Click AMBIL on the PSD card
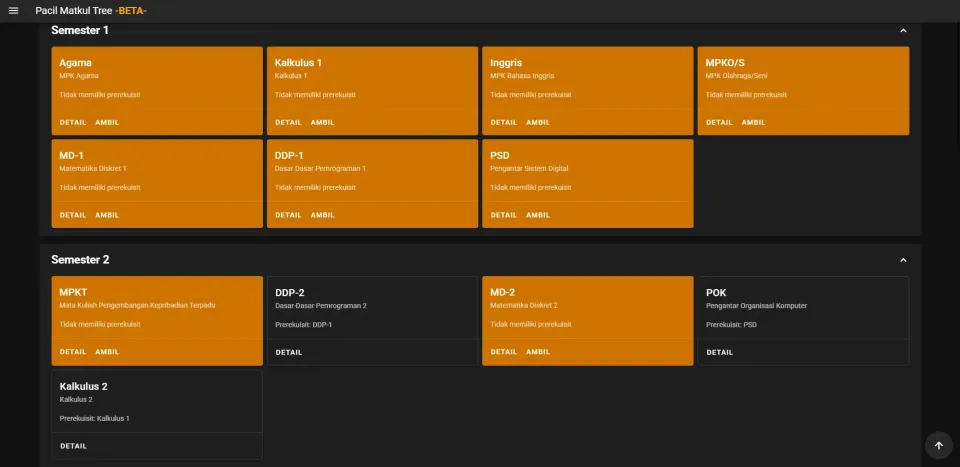 [538, 215]
